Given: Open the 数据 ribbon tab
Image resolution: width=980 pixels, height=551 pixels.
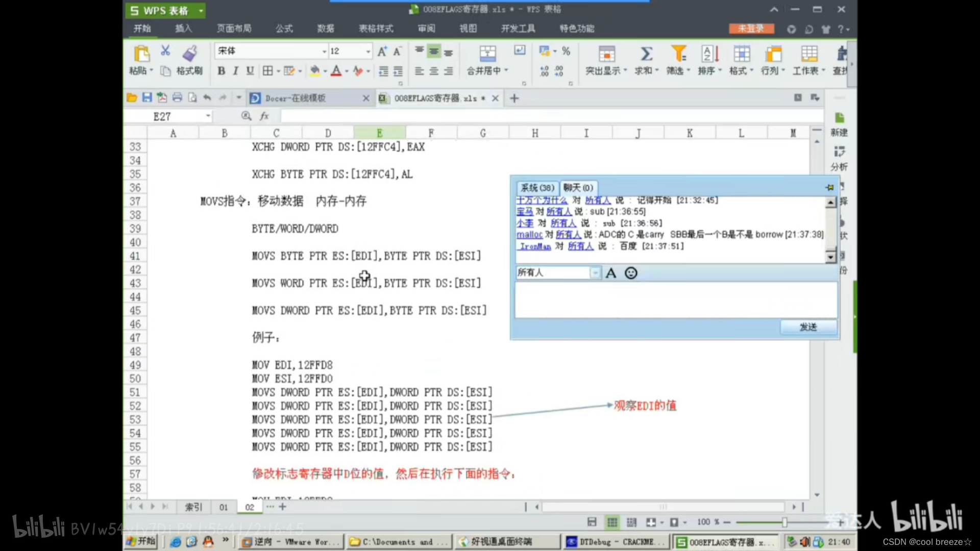Looking at the screenshot, I should pyautogui.click(x=326, y=29).
